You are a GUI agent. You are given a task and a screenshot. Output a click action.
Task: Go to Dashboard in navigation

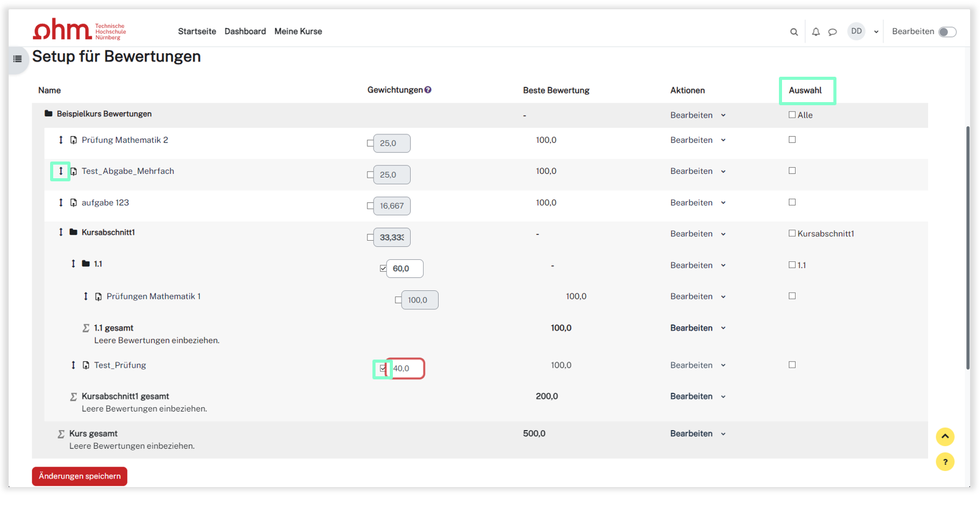[245, 32]
